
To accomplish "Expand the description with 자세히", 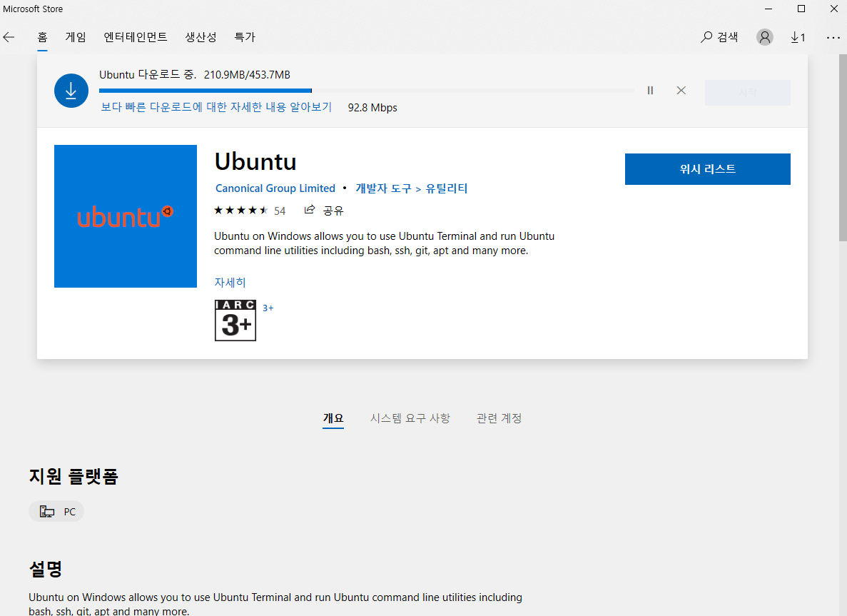I will click(x=230, y=282).
